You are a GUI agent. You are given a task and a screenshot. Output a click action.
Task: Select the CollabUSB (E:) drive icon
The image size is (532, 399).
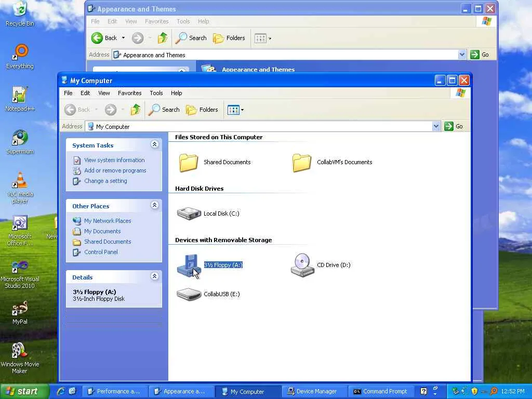[189, 294]
